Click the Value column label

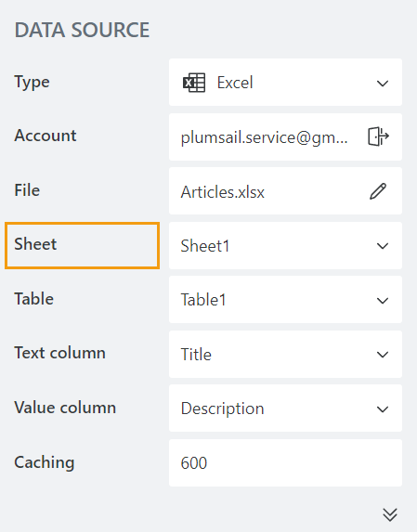(65, 408)
